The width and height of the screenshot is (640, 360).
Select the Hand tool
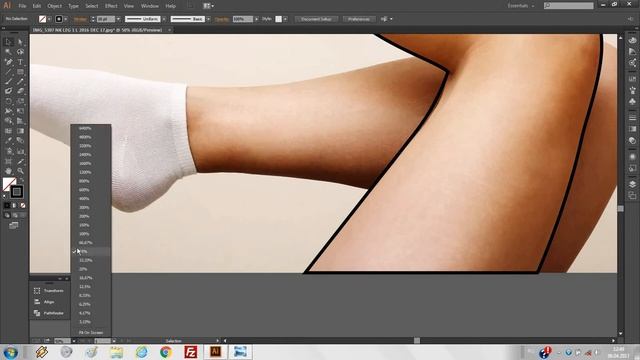pyautogui.click(x=9, y=171)
